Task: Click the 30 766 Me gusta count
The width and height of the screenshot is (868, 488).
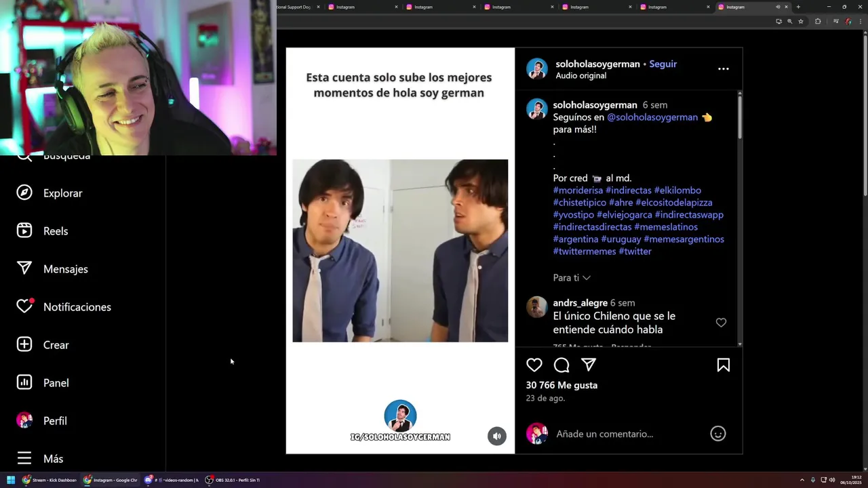Action: [561, 385]
